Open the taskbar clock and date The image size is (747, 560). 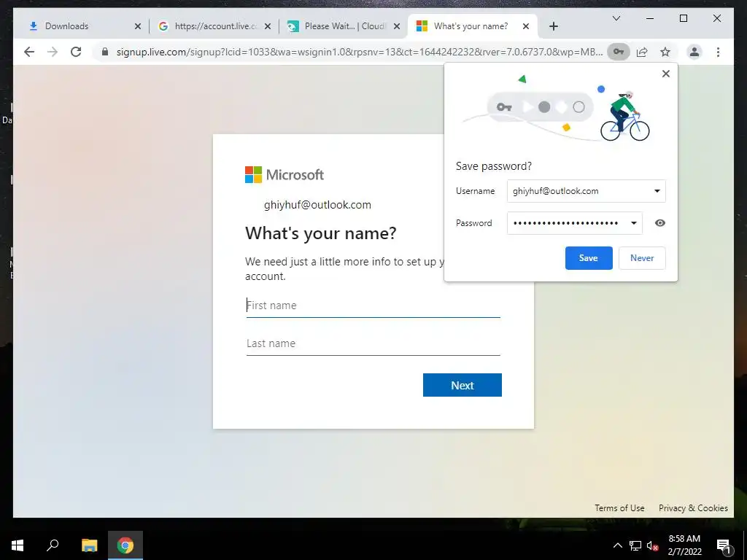pyautogui.click(x=684, y=545)
